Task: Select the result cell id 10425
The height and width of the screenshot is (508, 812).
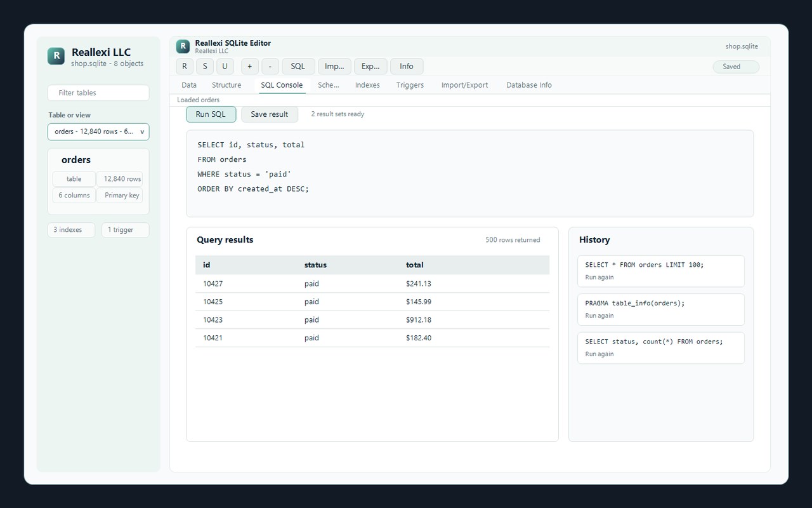Action: (213, 302)
